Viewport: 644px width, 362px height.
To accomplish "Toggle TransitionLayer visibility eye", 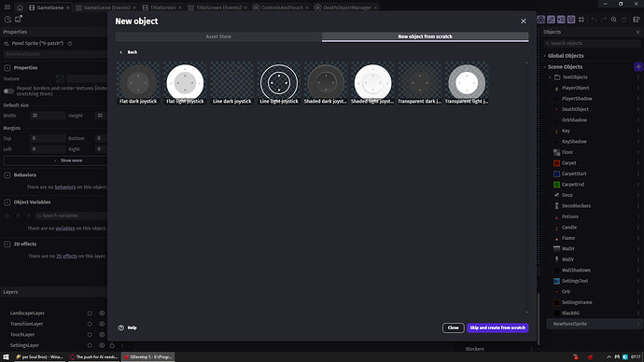I will pos(102,324).
